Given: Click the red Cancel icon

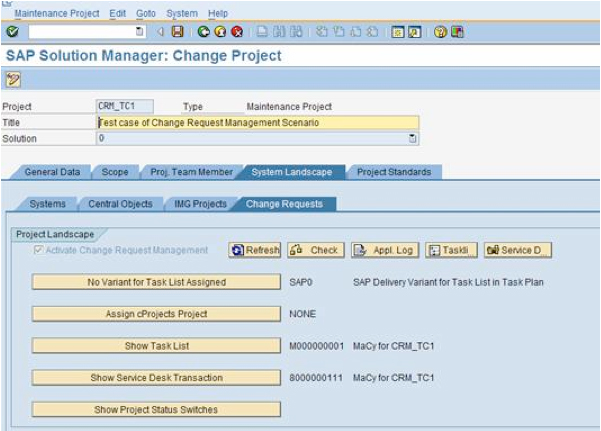Looking at the screenshot, I should point(237,31).
